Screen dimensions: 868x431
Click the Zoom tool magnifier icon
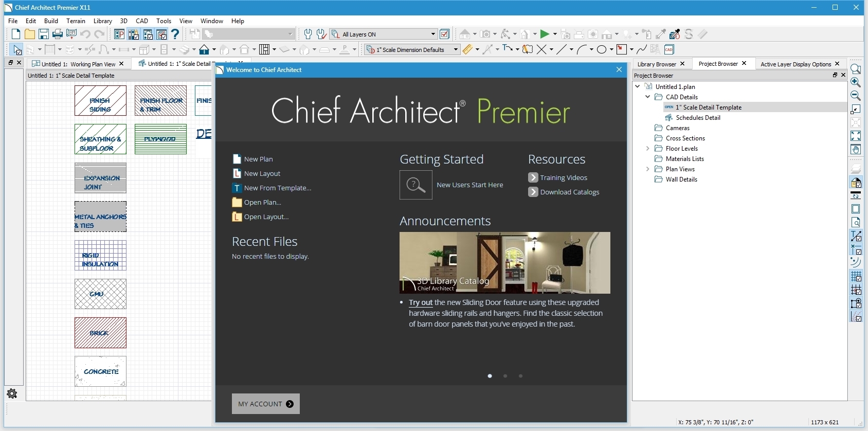click(856, 69)
